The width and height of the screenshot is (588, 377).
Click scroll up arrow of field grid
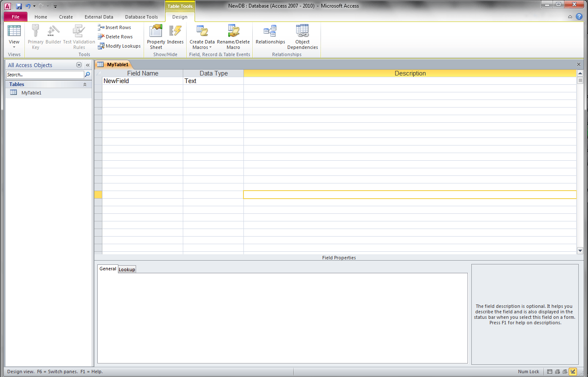pos(580,73)
